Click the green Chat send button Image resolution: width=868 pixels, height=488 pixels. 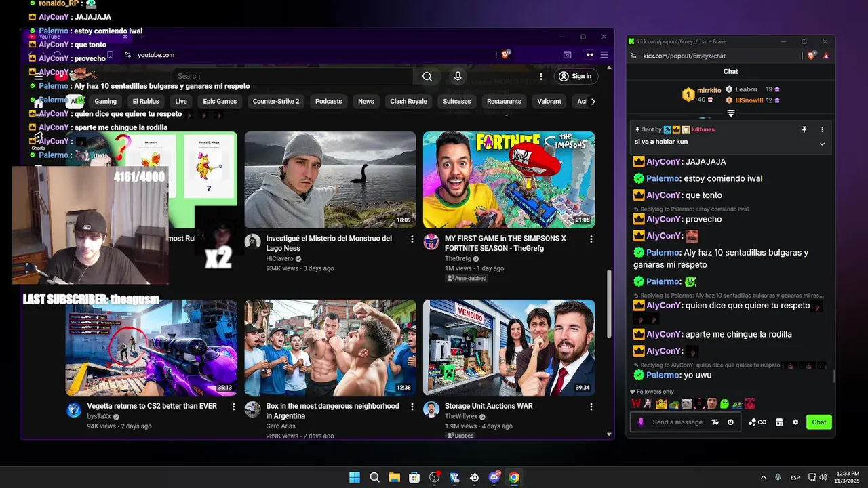coord(819,422)
